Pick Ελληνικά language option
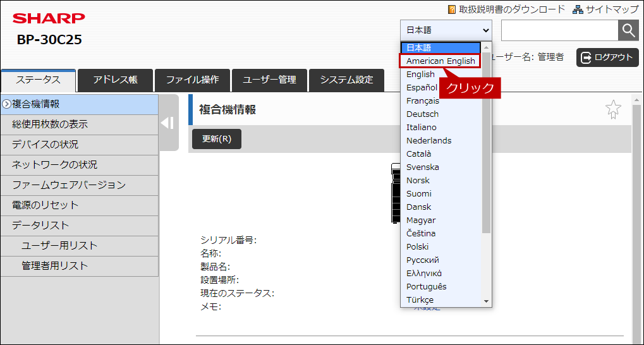 pyautogui.click(x=440, y=273)
